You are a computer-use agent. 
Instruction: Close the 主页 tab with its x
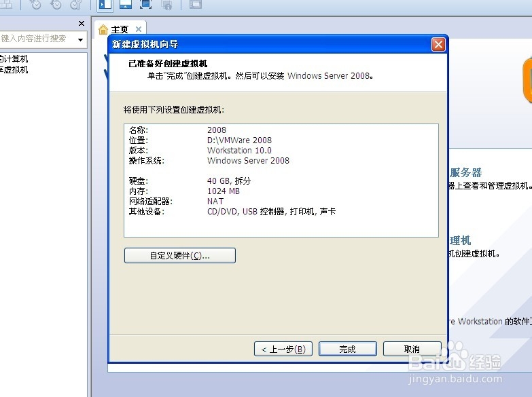click(139, 29)
